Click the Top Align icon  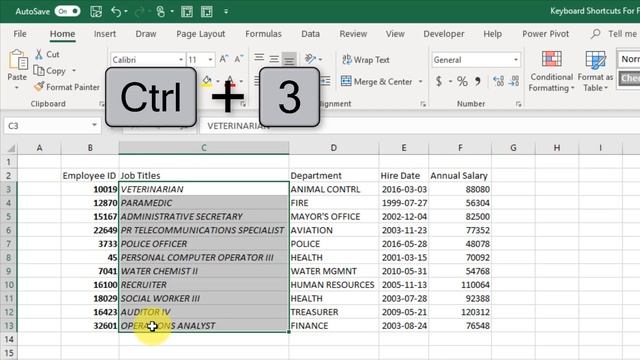(x=259, y=58)
